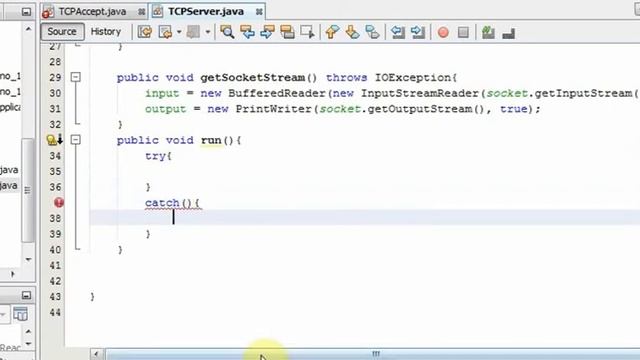Click the left panel vertical scrollbar thumb
Screen dimensions: 640x360
[x=28, y=190]
